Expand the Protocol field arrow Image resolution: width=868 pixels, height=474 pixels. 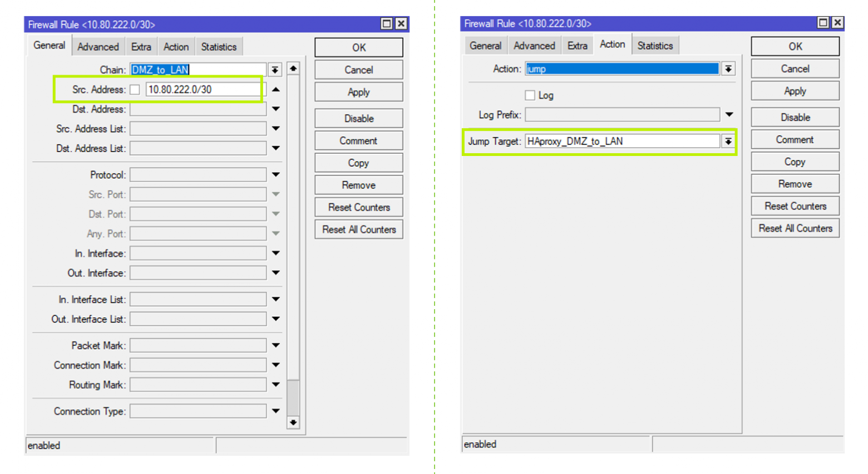tap(275, 175)
